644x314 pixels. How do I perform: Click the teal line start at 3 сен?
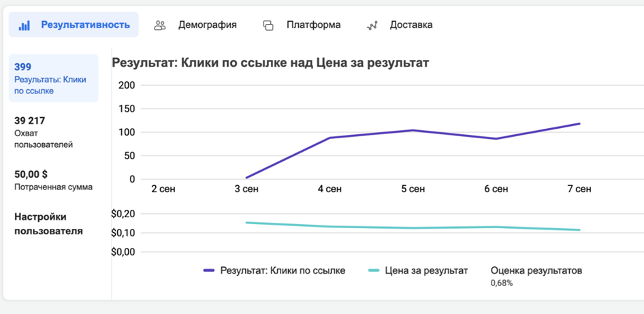[x=246, y=223]
